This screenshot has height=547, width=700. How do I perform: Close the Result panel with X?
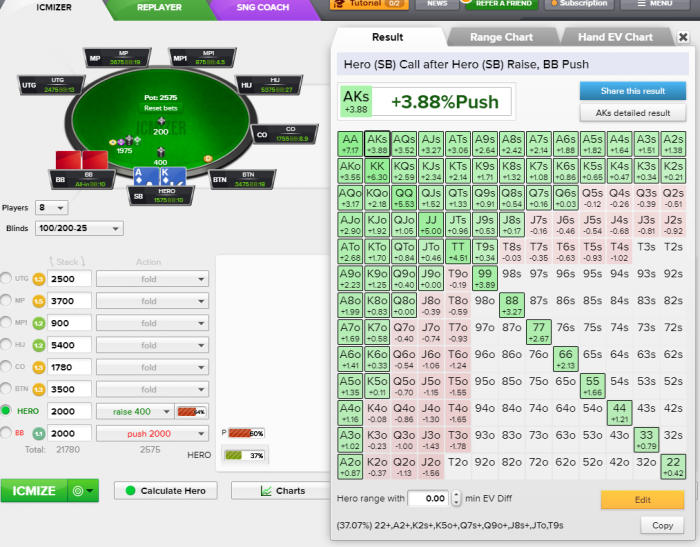pyautogui.click(x=683, y=37)
